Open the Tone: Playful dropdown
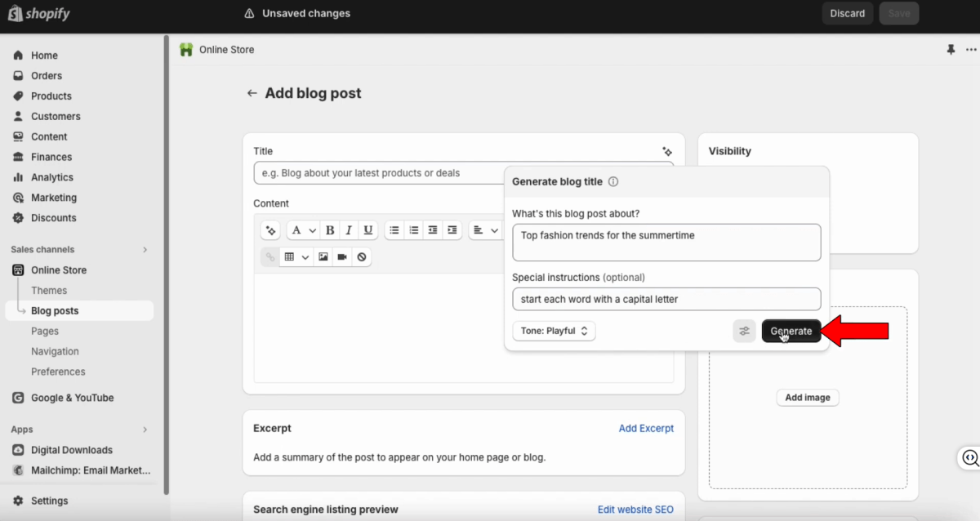Viewport: 980px width, 521px height. (x=554, y=331)
